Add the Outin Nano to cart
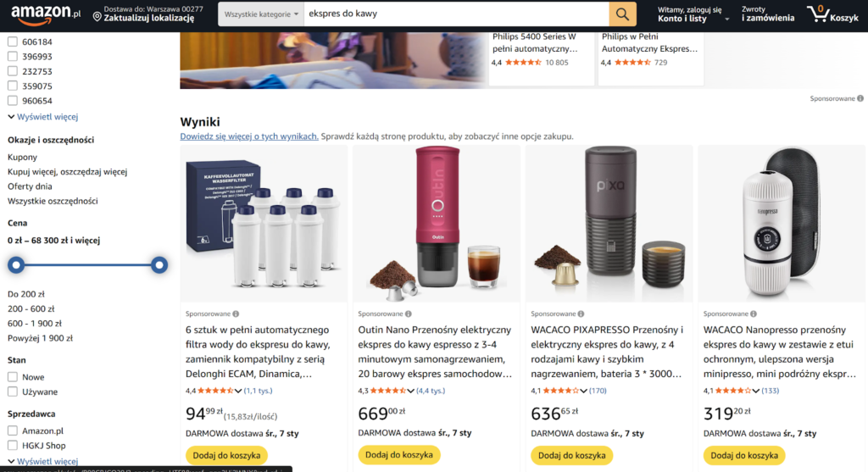The height and width of the screenshot is (472, 868). [399, 455]
